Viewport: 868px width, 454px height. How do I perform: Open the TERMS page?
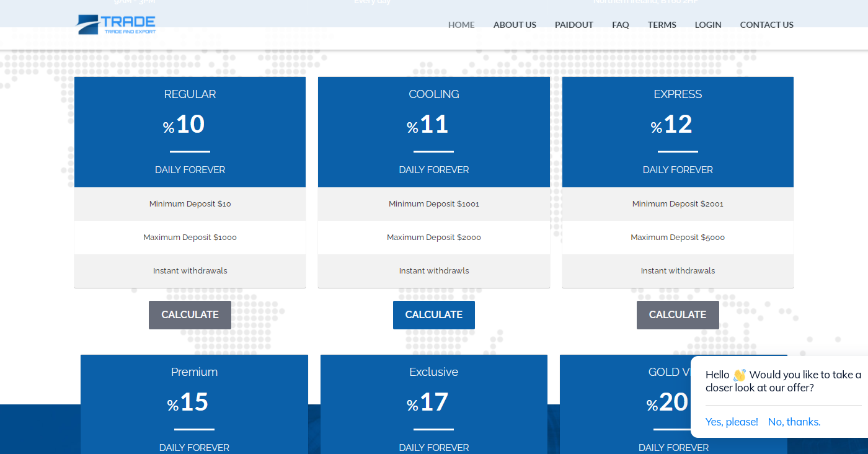pyautogui.click(x=662, y=25)
